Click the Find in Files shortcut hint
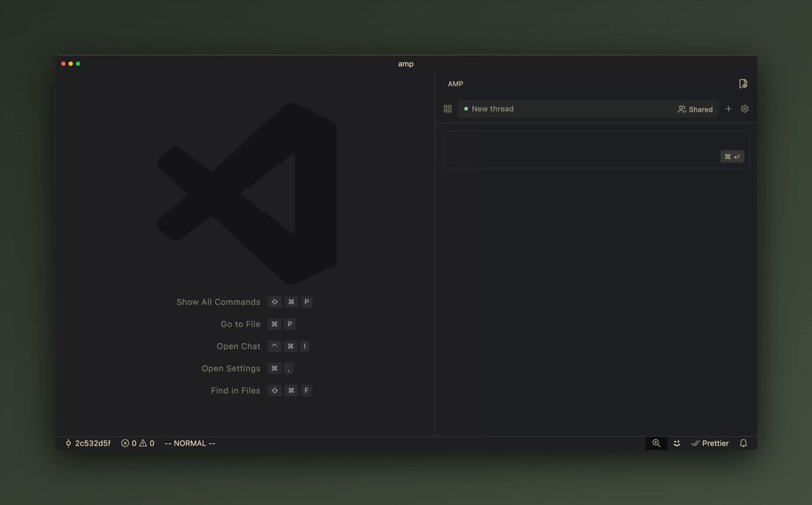Image resolution: width=812 pixels, height=505 pixels. tap(262, 391)
